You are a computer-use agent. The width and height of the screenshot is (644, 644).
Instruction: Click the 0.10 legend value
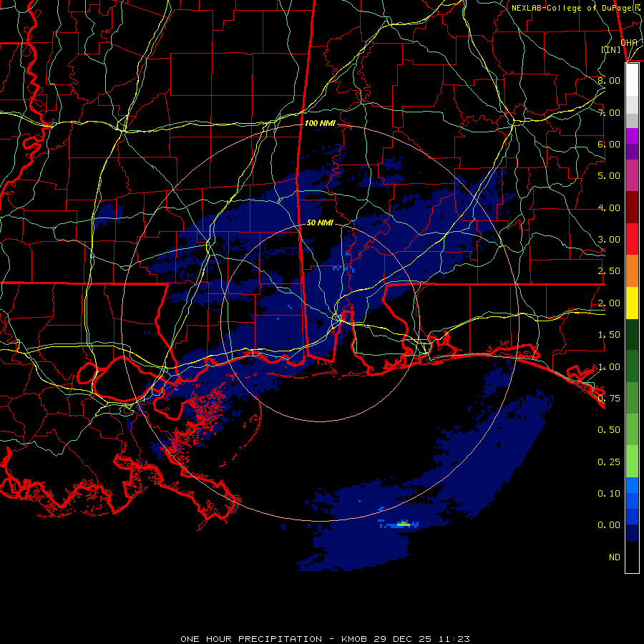pyautogui.click(x=609, y=494)
